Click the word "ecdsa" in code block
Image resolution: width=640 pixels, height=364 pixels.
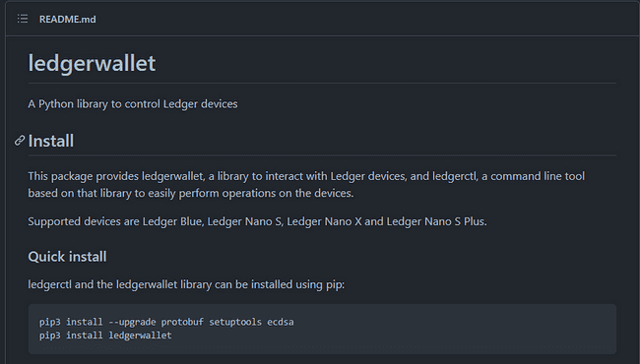(281, 322)
